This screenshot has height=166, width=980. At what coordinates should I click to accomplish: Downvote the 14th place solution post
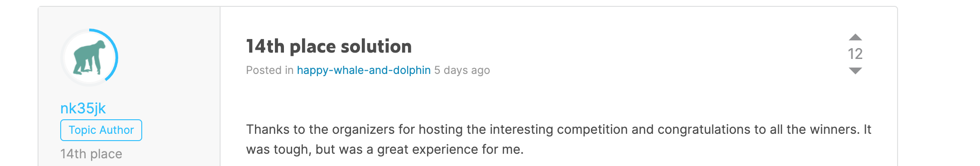[x=855, y=71]
